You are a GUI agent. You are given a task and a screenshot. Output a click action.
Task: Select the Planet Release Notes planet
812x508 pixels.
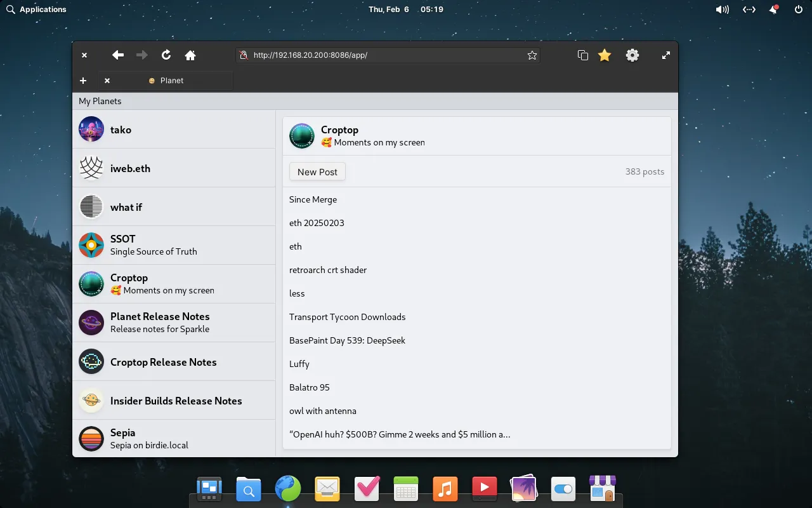[174, 323]
